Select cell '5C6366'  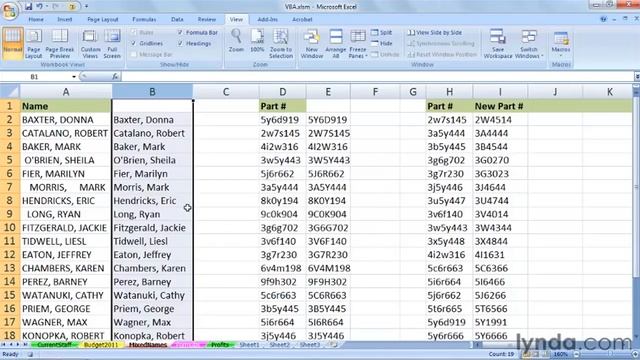pyautogui.click(x=500, y=268)
